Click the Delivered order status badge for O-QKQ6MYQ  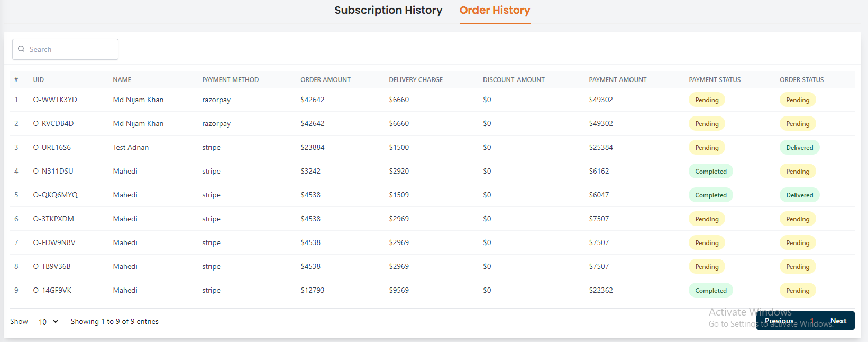(x=799, y=195)
